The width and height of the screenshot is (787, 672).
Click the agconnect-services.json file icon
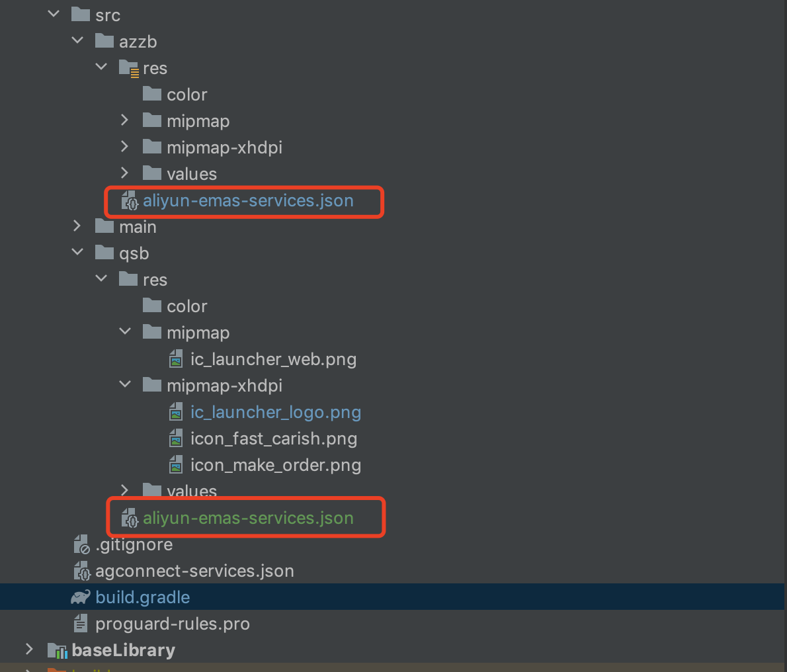tap(82, 571)
